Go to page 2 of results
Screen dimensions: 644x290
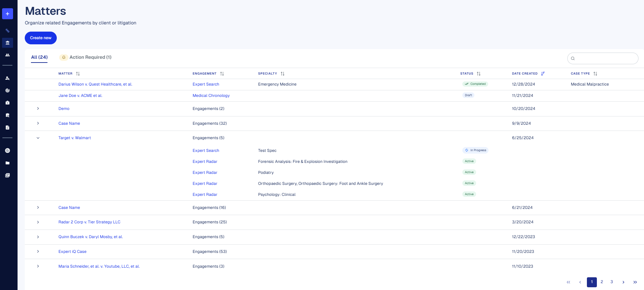[x=602, y=282]
